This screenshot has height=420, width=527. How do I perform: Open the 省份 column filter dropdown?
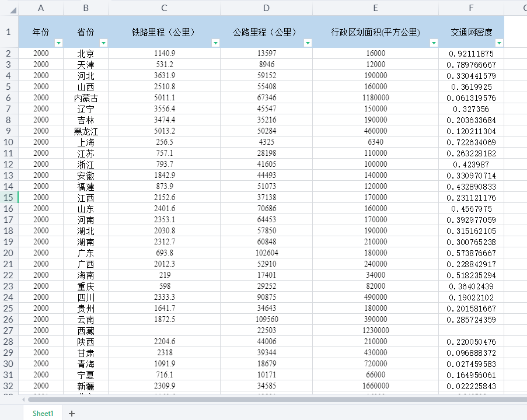(103, 43)
